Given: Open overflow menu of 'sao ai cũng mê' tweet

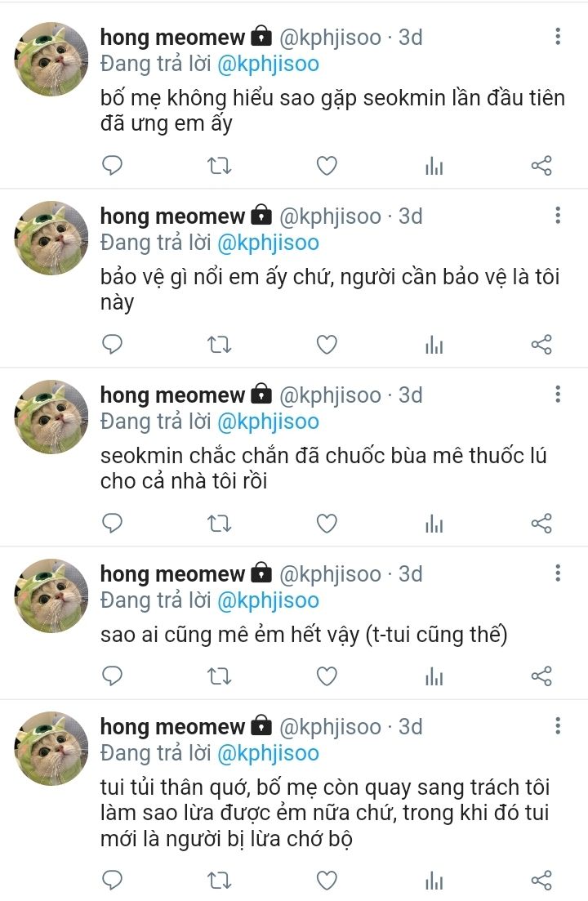Looking at the screenshot, I should click(558, 573).
